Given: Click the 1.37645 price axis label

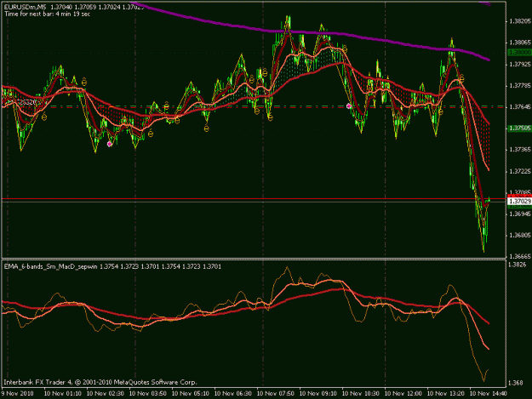Looking at the screenshot, I should coord(520,107).
